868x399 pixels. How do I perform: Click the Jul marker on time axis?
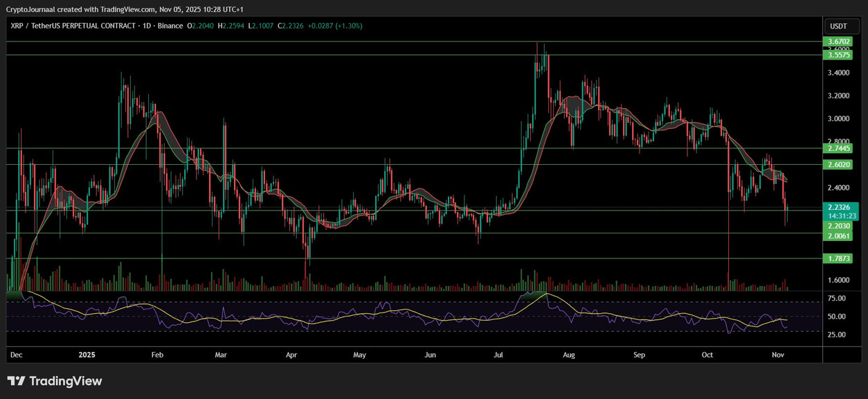[x=498, y=355]
